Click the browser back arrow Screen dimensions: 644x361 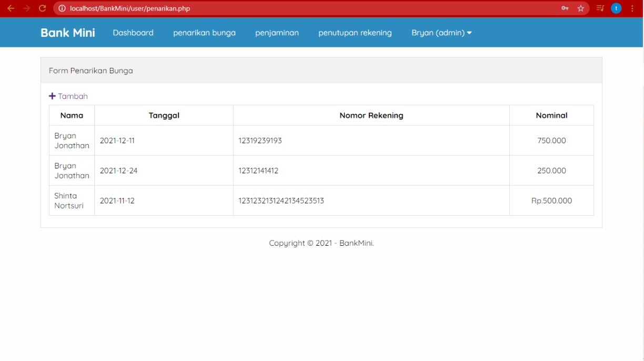point(11,8)
